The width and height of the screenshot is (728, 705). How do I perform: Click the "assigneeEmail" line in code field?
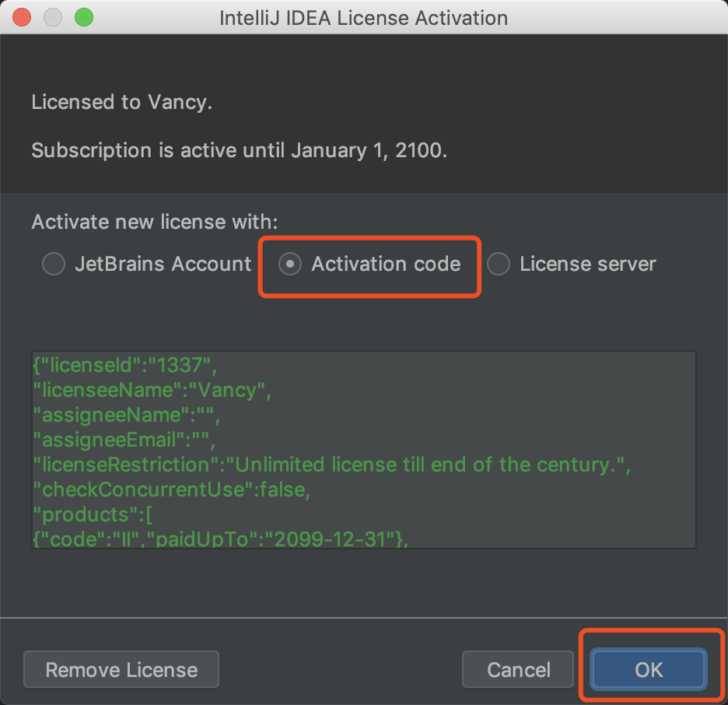point(124,440)
